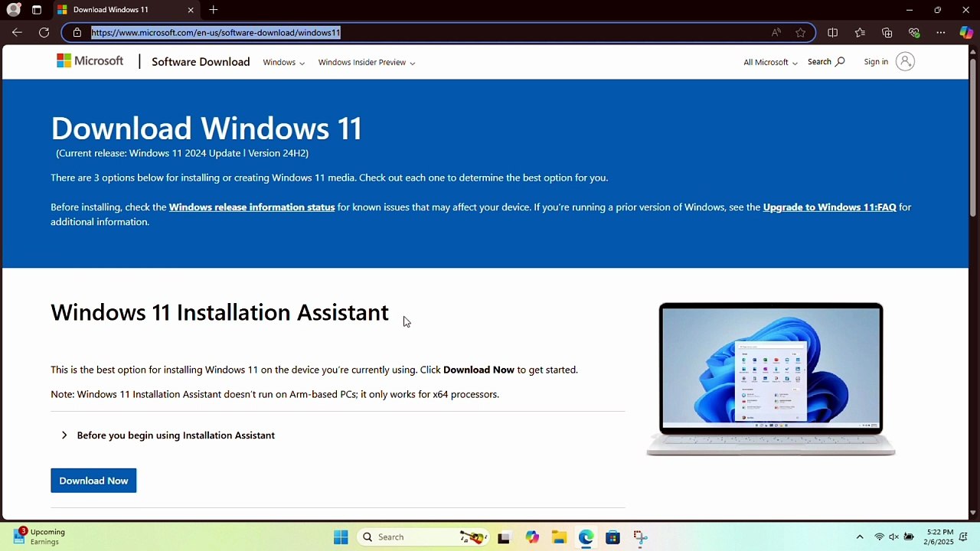Open the volume tray icon

click(893, 537)
